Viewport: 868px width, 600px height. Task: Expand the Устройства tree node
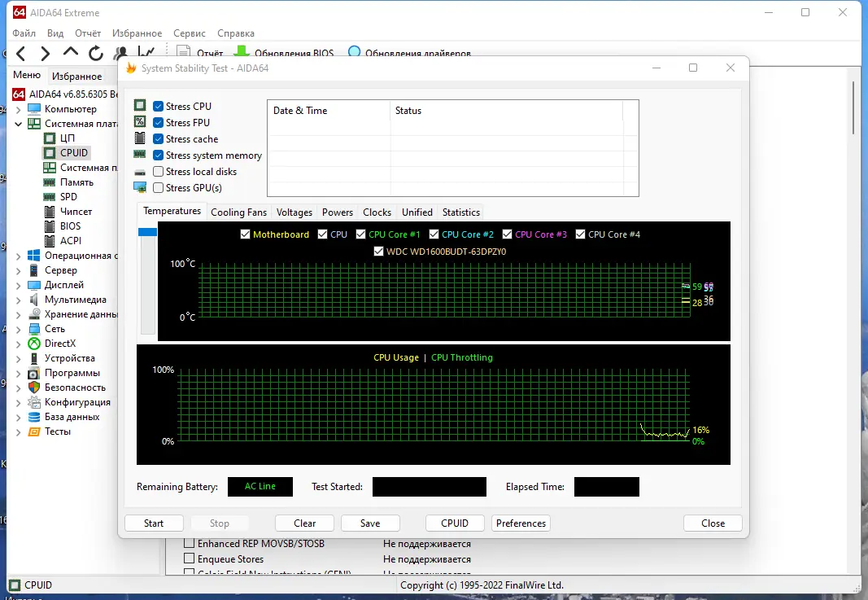(18, 358)
